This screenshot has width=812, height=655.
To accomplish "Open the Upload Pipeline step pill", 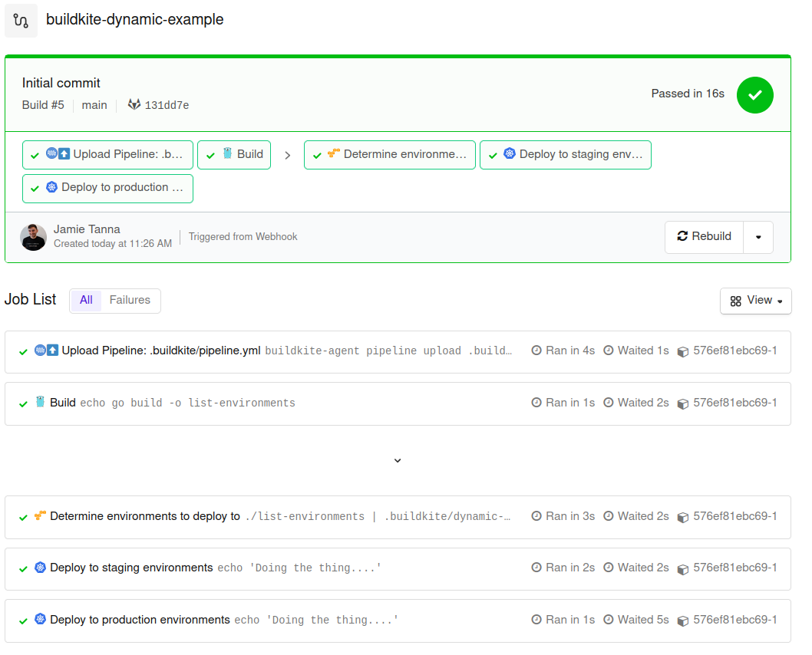I will (107, 155).
